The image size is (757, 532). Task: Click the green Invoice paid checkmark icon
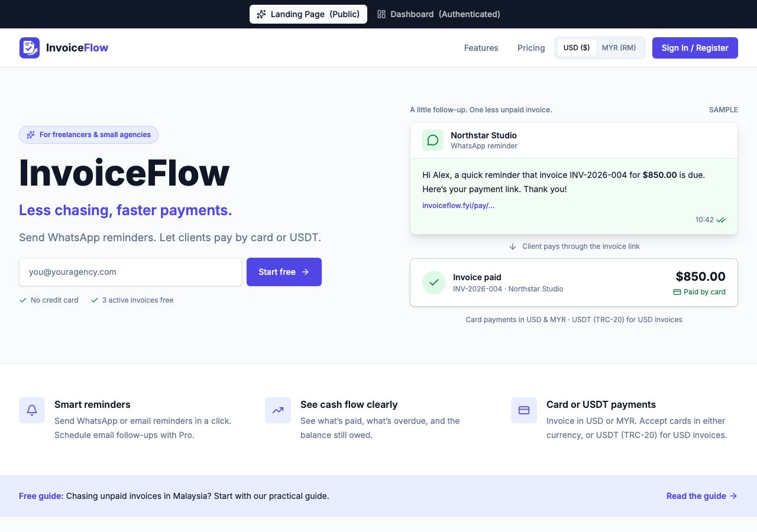point(434,283)
